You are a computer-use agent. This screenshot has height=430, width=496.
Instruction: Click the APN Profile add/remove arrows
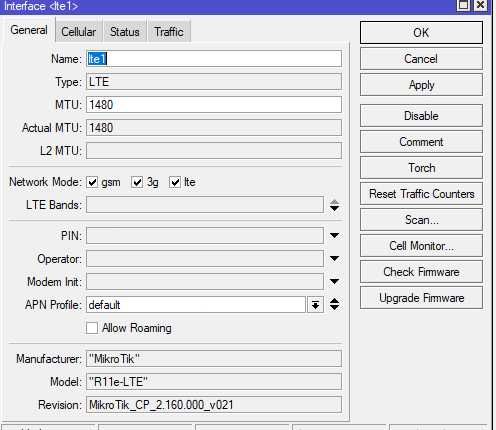click(334, 304)
